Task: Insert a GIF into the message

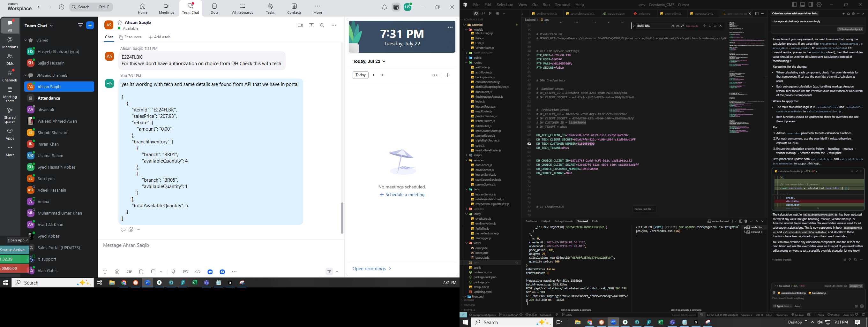Action: click(129, 272)
